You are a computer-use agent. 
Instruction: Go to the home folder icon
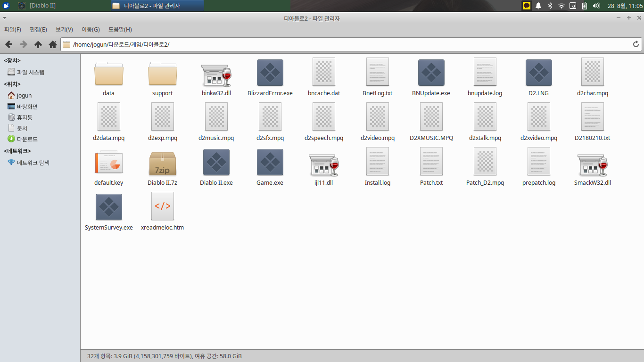[53, 44]
